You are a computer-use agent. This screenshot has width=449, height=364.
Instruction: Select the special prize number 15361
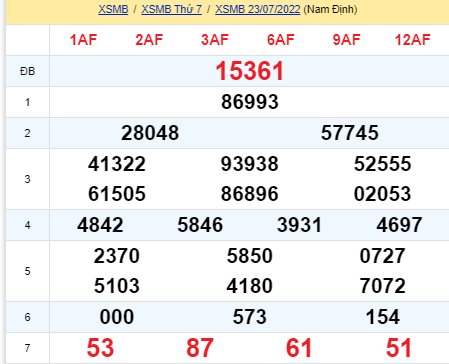pyautogui.click(x=249, y=71)
